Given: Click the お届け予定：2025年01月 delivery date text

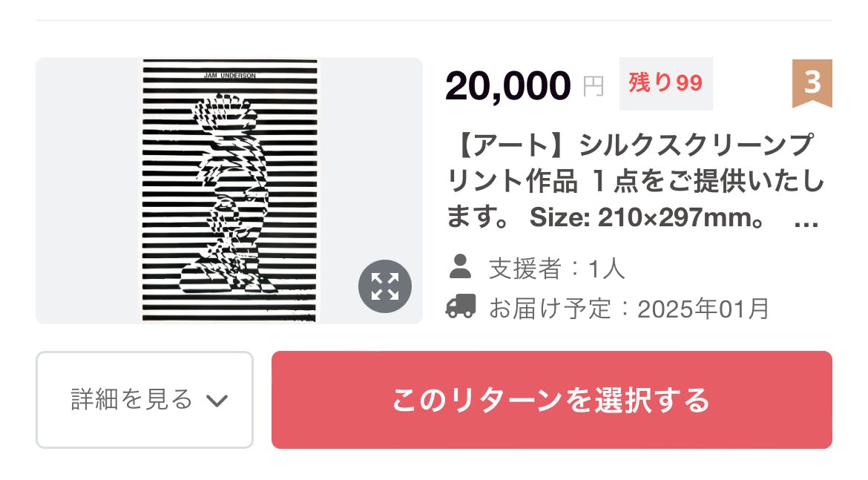Looking at the screenshot, I should (x=628, y=308).
